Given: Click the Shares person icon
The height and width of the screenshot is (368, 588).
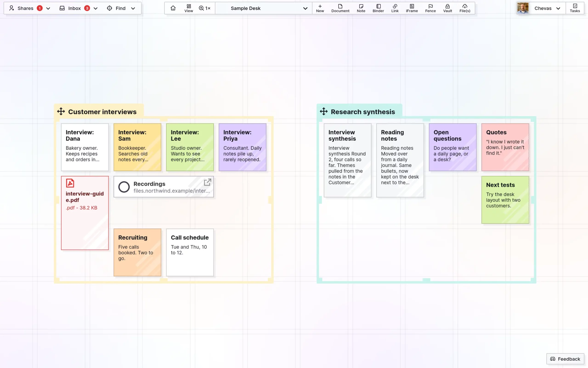Looking at the screenshot, I should pyautogui.click(x=11, y=8).
